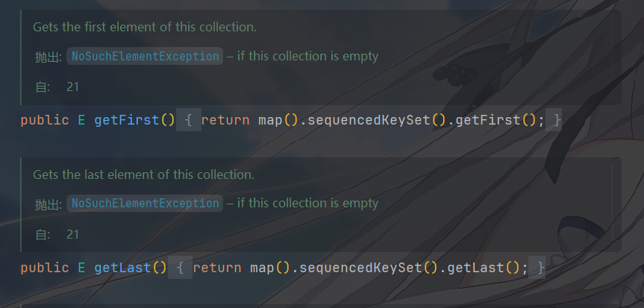Click return type E of getFirst

tap(82, 120)
